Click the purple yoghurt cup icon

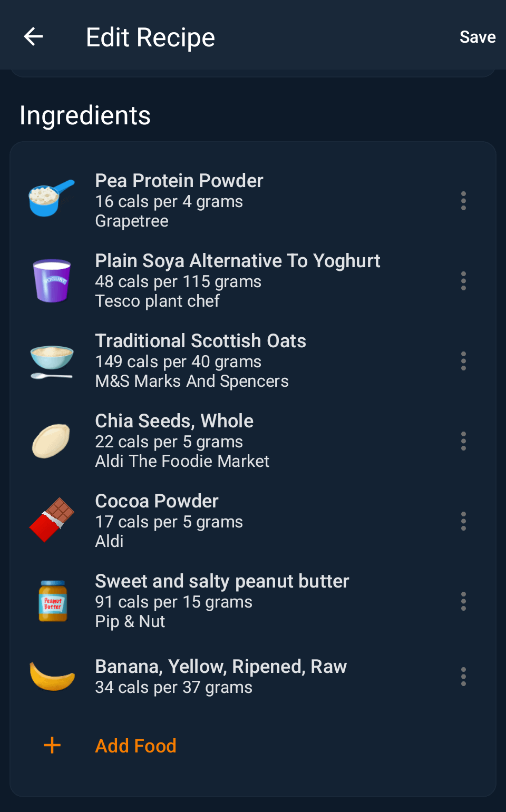pos(52,280)
